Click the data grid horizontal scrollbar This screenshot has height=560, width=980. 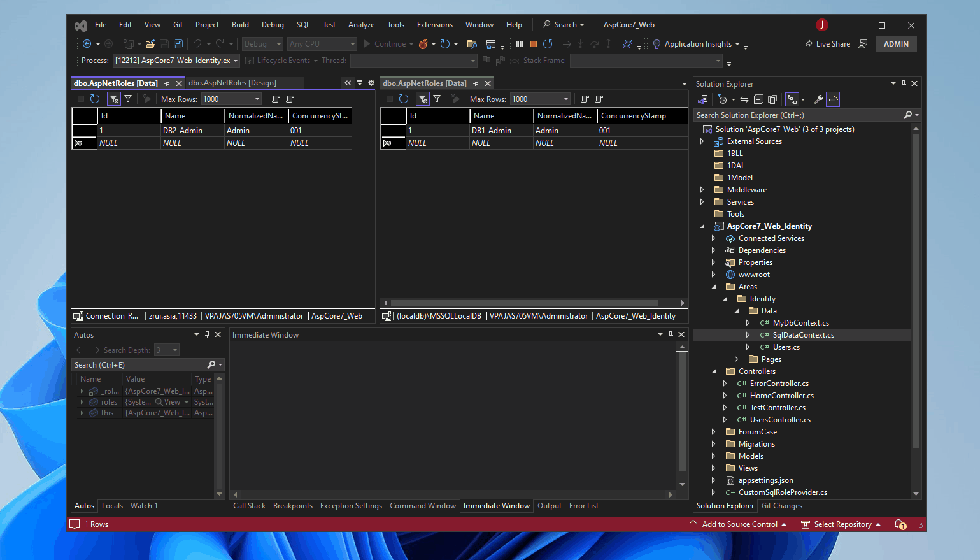(524, 303)
